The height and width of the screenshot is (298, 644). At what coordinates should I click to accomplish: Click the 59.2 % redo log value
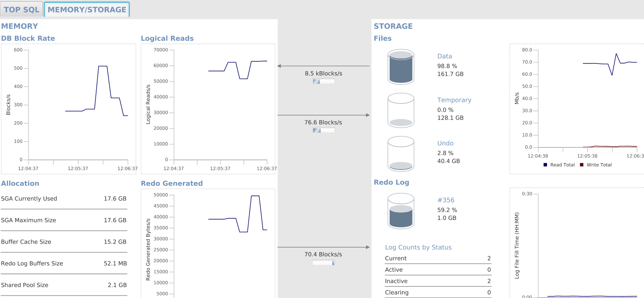[447, 210]
